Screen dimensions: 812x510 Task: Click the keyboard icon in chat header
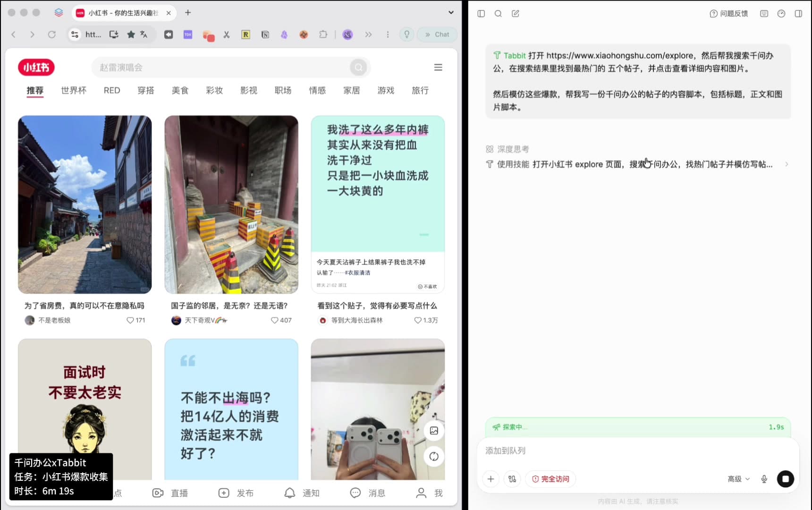click(x=764, y=14)
